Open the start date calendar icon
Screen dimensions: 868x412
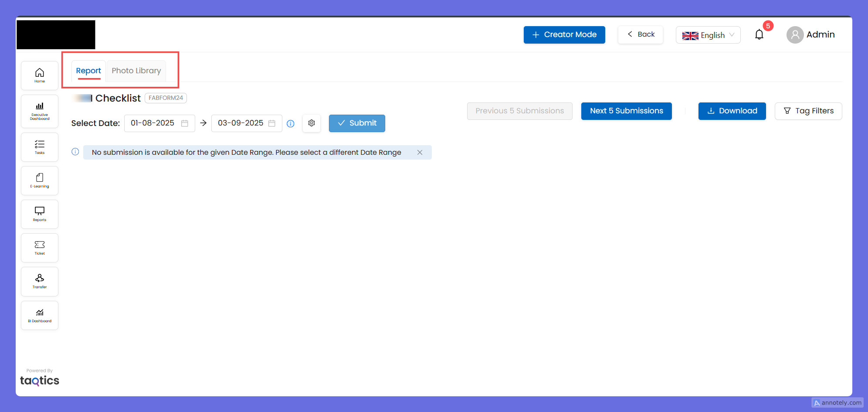coord(185,123)
